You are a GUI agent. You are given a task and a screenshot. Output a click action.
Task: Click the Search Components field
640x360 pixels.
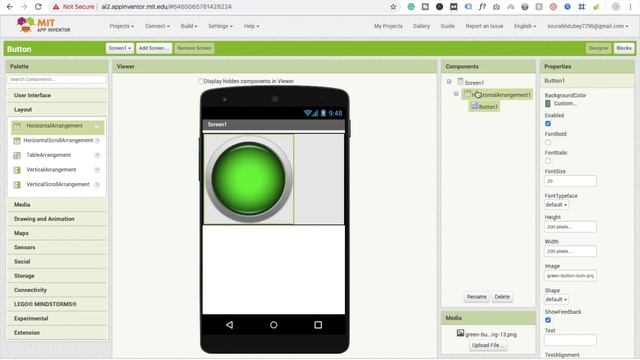click(57, 79)
